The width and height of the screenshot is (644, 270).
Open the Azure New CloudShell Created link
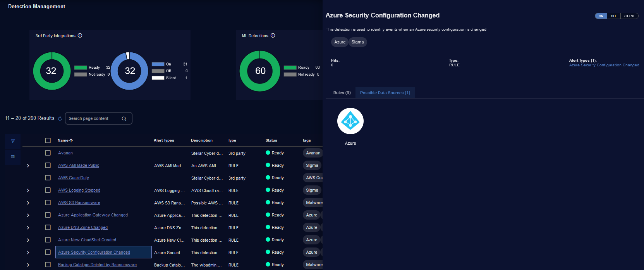pos(87,240)
